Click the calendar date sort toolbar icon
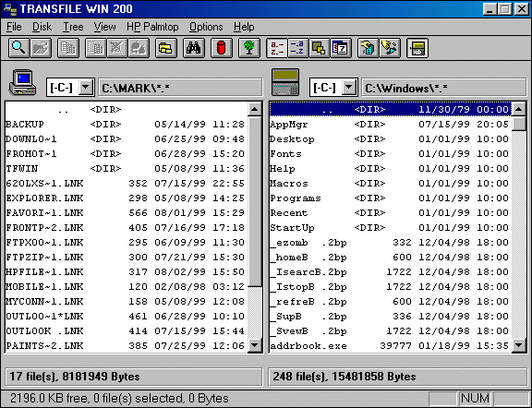 [341, 48]
